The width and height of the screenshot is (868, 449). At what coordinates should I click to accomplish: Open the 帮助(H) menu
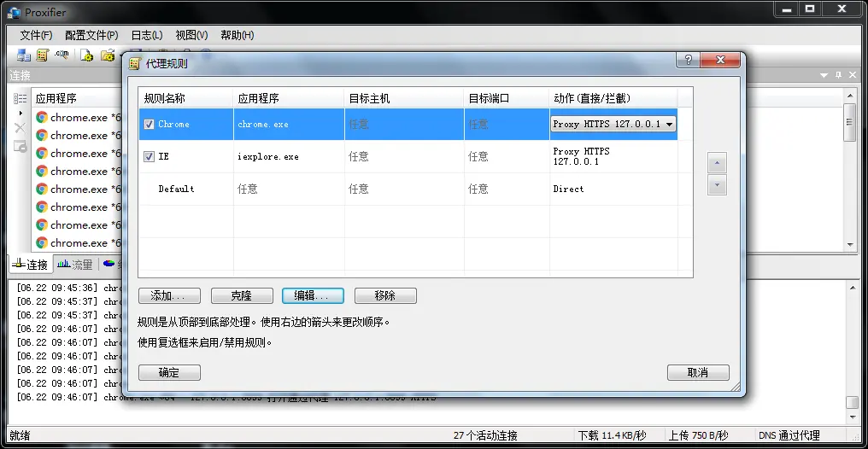click(x=237, y=35)
